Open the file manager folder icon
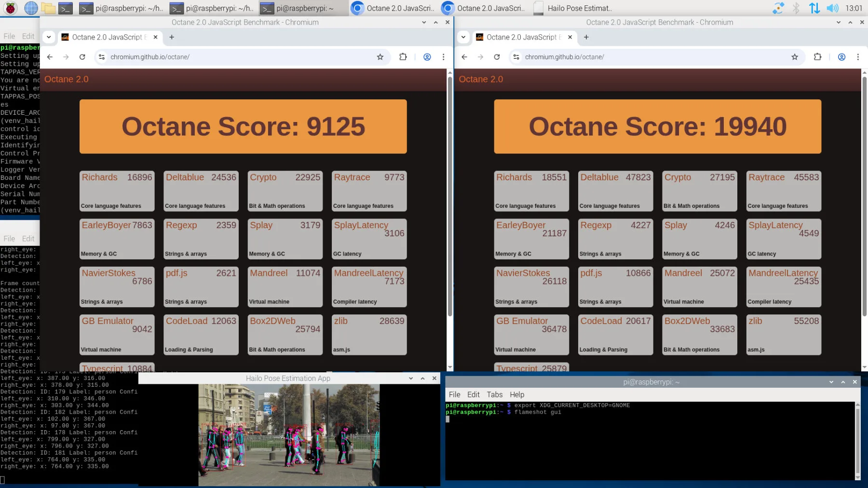The width and height of the screenshot is (868, 488). click(48, 8)
